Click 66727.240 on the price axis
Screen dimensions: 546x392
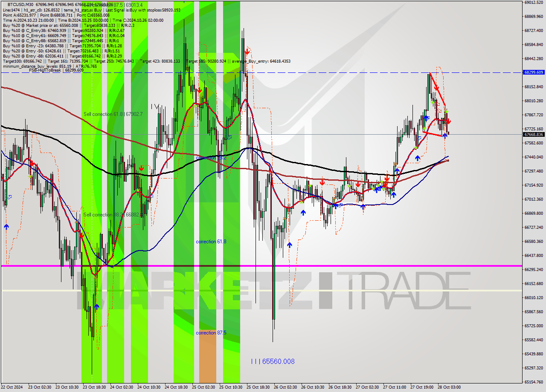point(534,227)
